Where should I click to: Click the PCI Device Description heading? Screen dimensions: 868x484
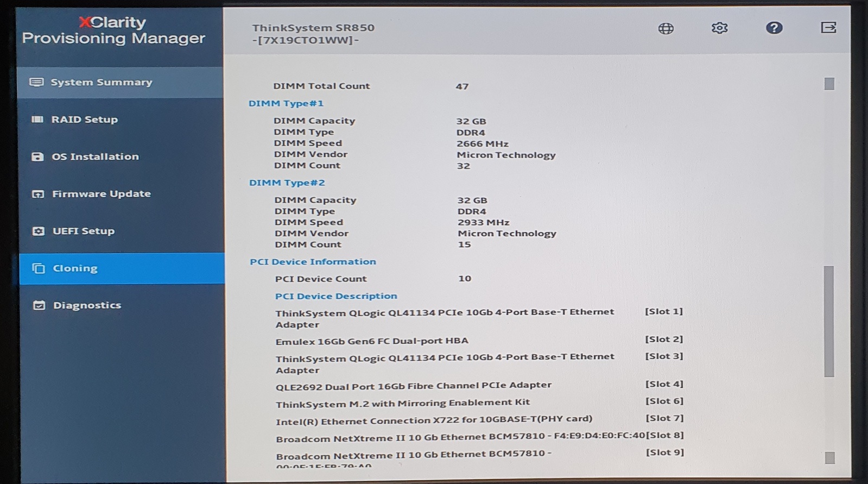click(x=336, y=296)
